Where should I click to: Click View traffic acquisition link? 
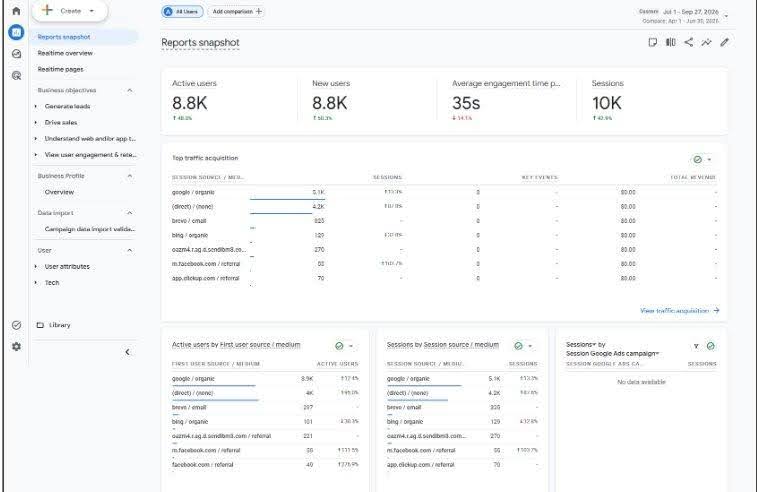click(680, 310)
